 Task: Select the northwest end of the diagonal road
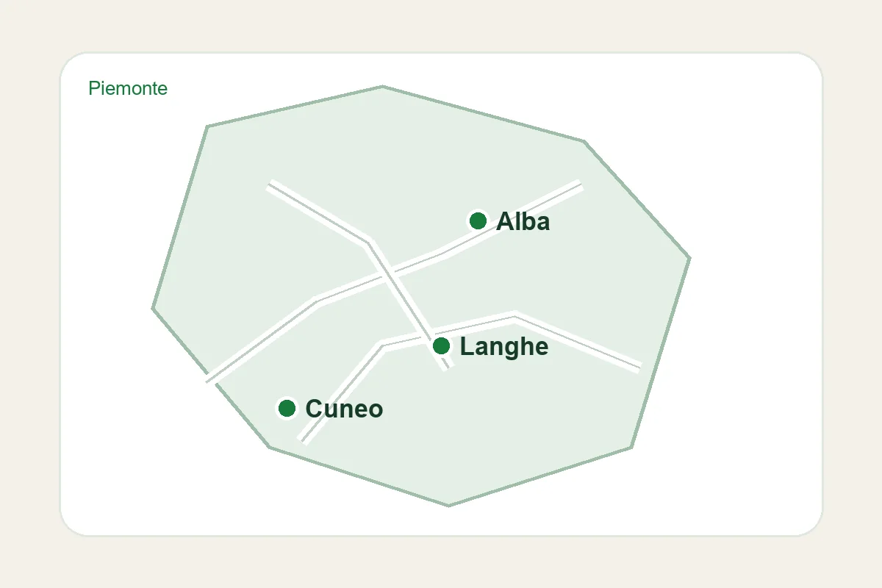click(x=270, y=183)
